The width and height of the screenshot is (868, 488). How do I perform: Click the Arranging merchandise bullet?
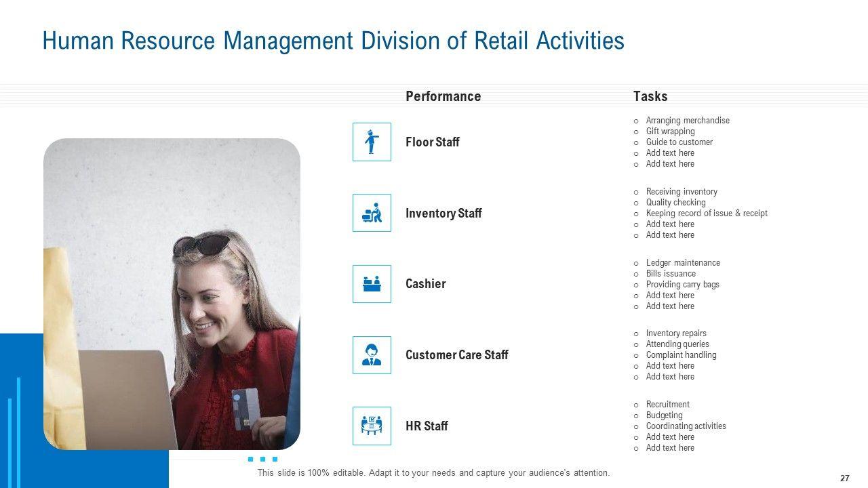point(687,121)
